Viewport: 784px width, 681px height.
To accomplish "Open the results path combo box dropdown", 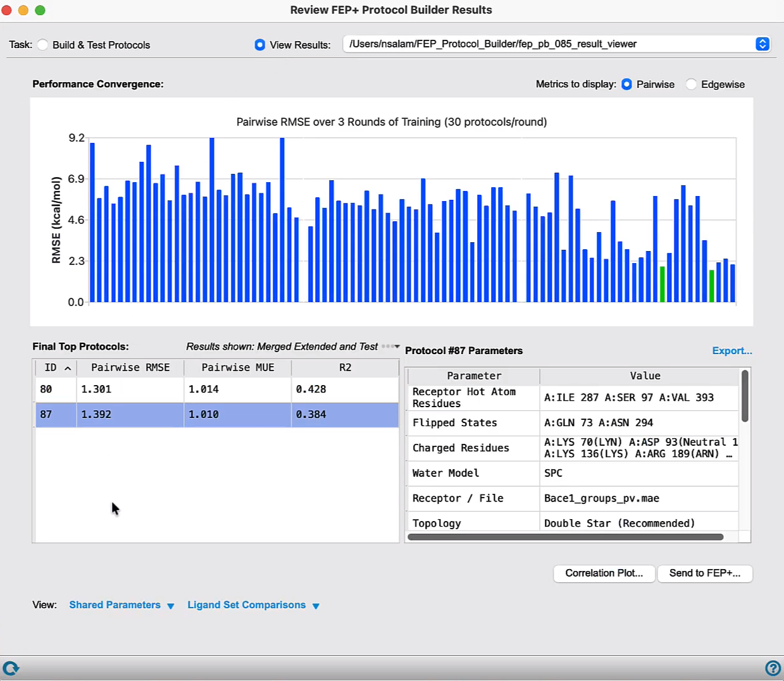I will pos(762,44).
